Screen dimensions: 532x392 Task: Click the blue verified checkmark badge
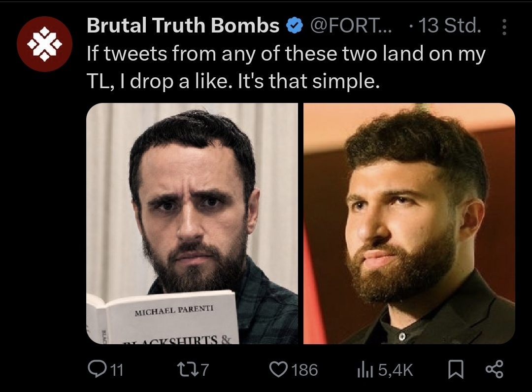point(295,26)
